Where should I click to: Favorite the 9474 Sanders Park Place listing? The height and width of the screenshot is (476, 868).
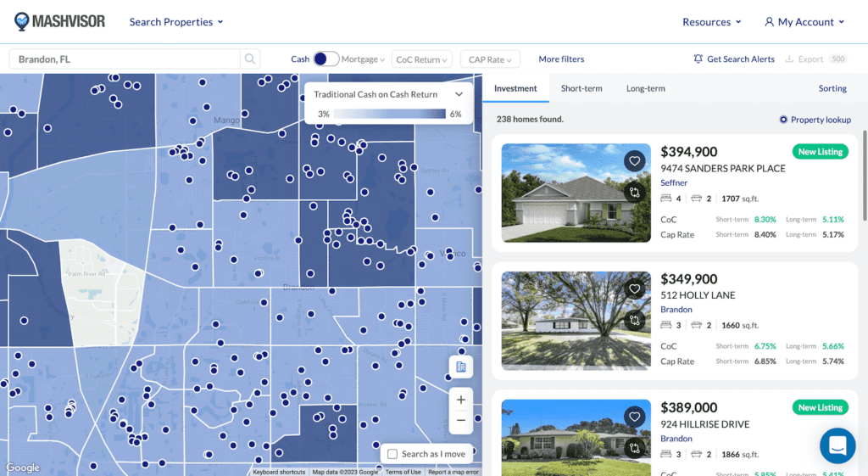tap(634, 161)
